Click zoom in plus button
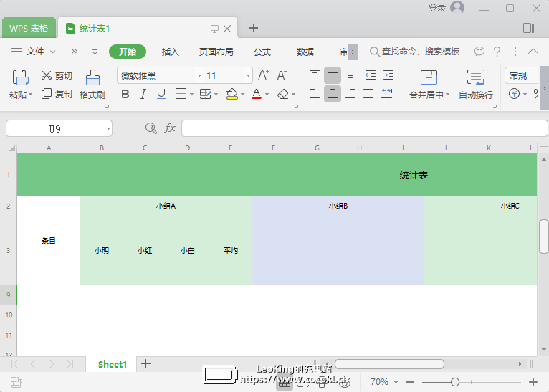 [533, 382]
